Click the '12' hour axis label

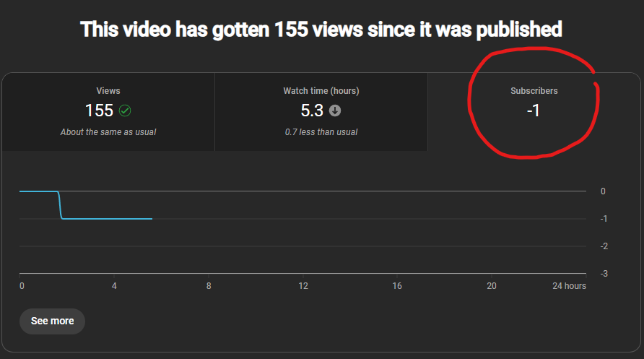coord(303,286)
